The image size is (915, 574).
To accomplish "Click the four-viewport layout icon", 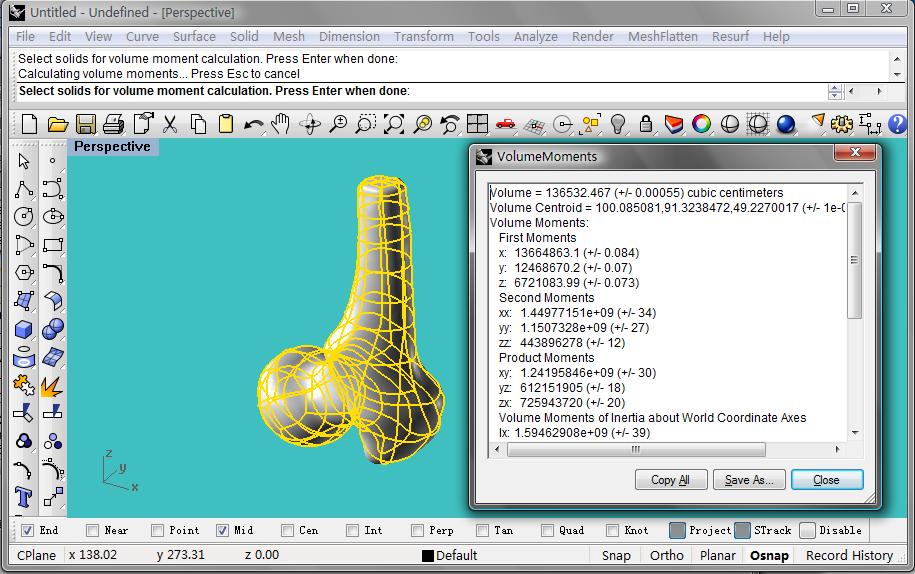I will 477,124.
